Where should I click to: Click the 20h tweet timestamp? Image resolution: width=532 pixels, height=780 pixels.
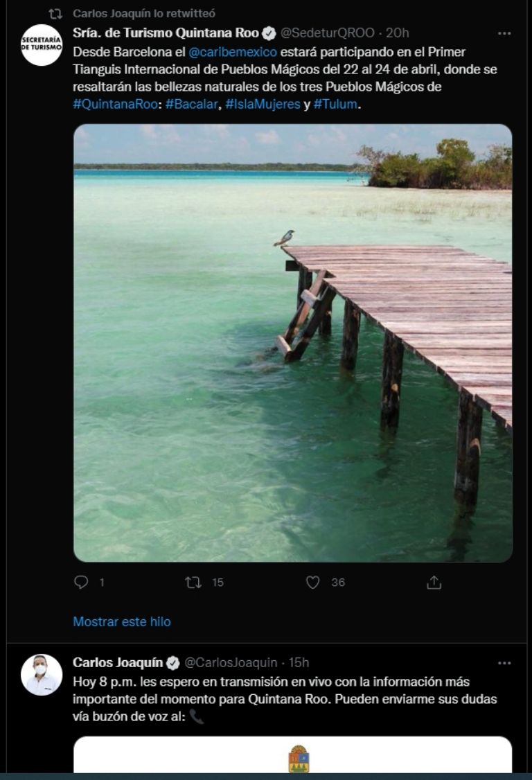pyautogui.click(x=397, y=33)
